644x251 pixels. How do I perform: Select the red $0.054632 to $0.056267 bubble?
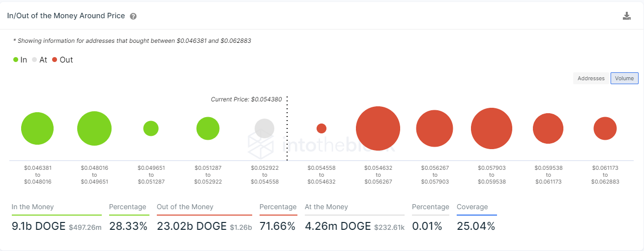(378, 128)
